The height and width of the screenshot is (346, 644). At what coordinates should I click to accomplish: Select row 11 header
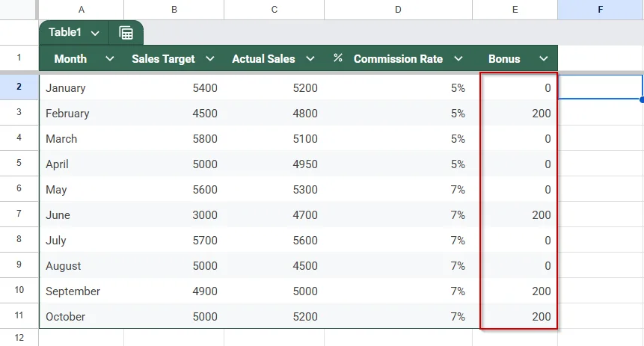(x=19, y=315)
